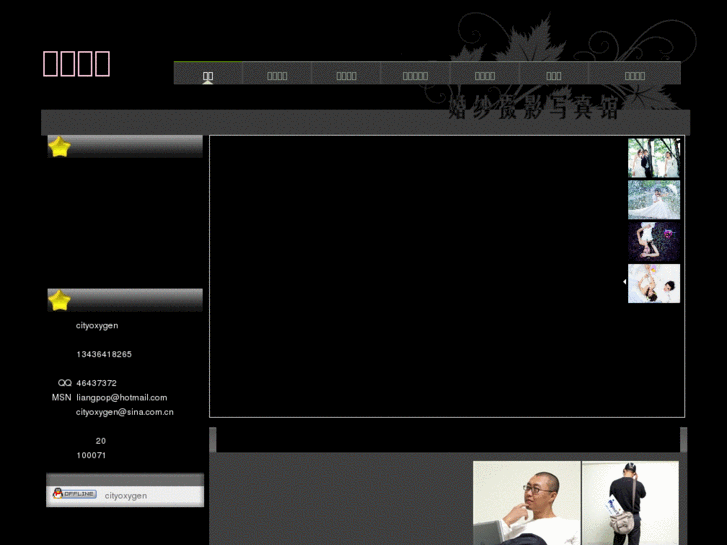Click the QQ penguin OFFLINE status icon
727x545 pixels.
click(x=75, y=494)
